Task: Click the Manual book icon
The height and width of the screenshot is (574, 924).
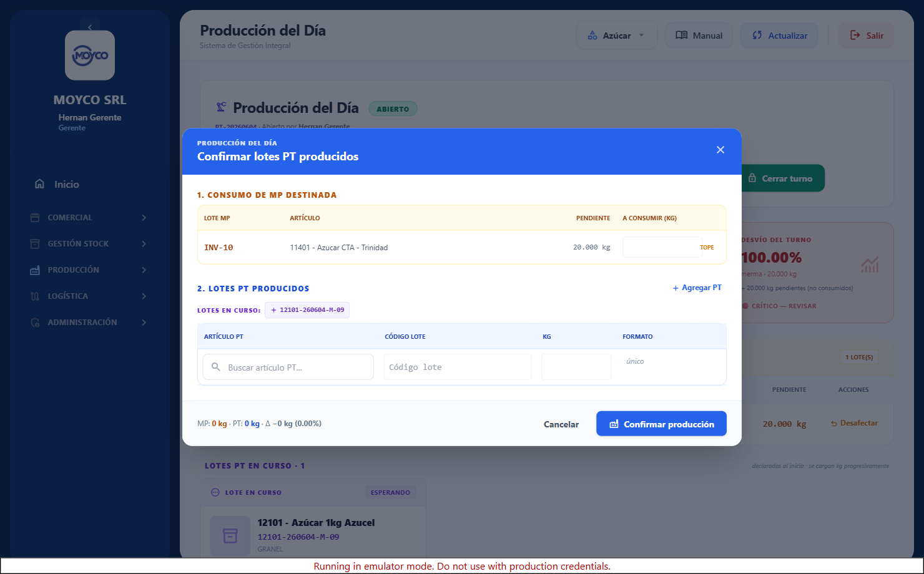Action: 682,36
